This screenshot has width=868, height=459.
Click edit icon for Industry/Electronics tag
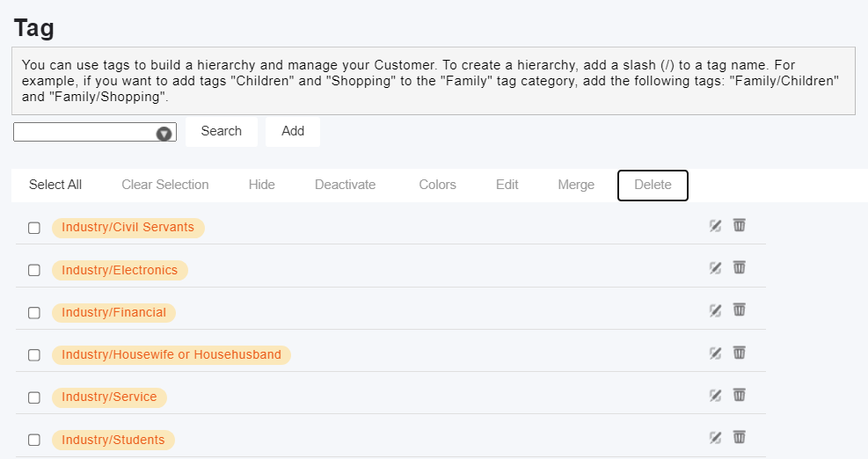pyautogui.click(x=715, y=268)
